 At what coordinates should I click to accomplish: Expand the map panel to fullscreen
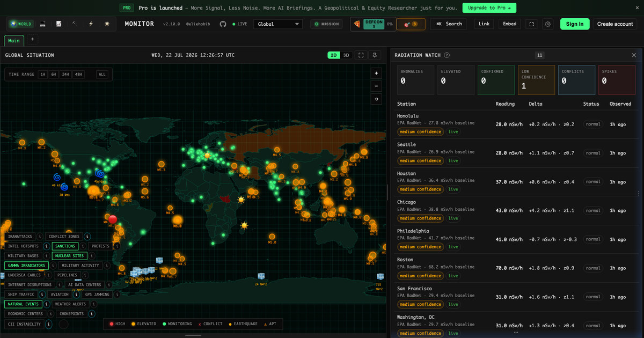[361, 55]
